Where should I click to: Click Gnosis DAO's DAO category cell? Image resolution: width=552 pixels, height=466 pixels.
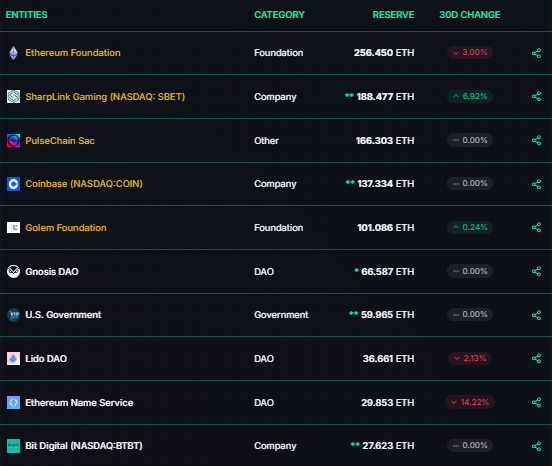(264, 272)
